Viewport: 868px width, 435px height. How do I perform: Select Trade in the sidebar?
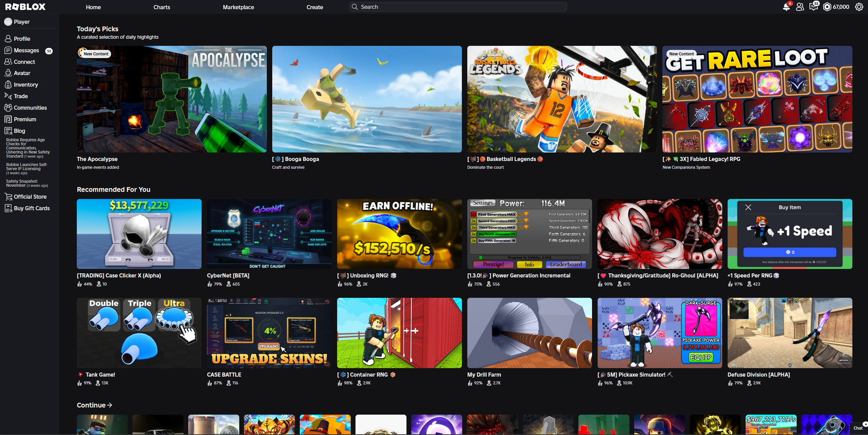[x=20, y=96]
